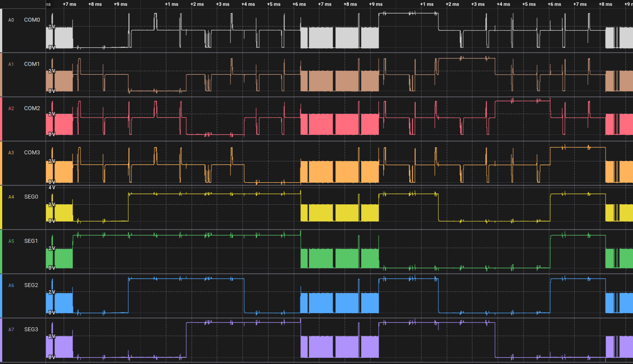Select the SEG0 channel name label
Image resolution: width=633 pixels, height=364 pixels.
click(31, 197)
